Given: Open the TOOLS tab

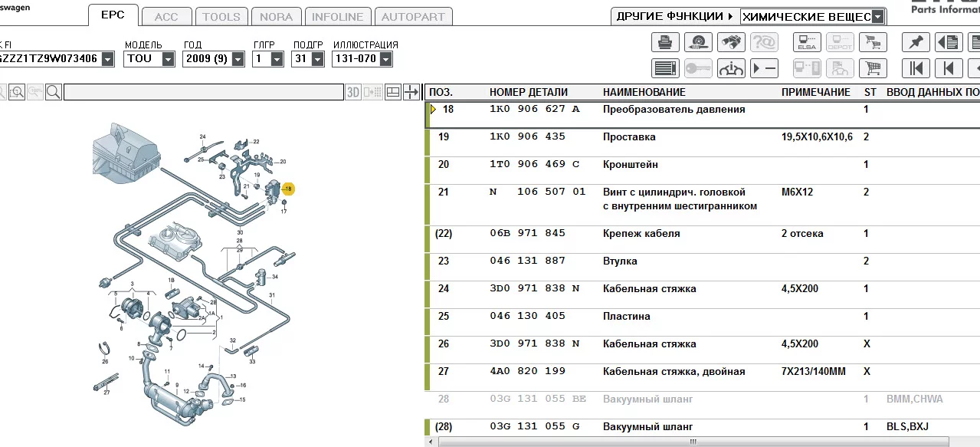Looking at the screenshot, I should [x=221, y=16].
